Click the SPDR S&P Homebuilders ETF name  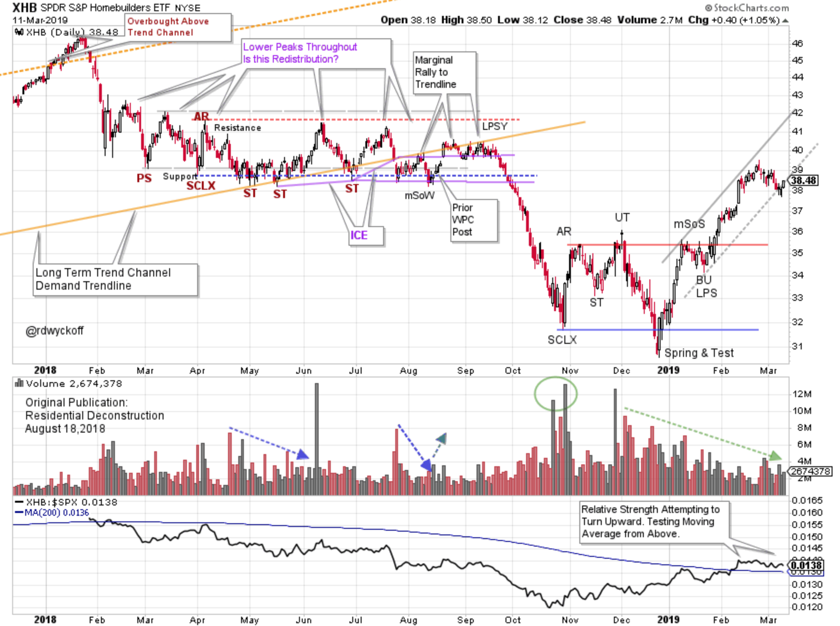(x=105, y=8)
